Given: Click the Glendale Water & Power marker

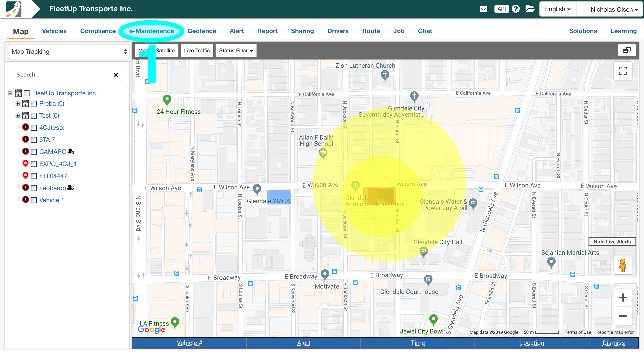Looking at the screenshot, I should pos(473,204).
